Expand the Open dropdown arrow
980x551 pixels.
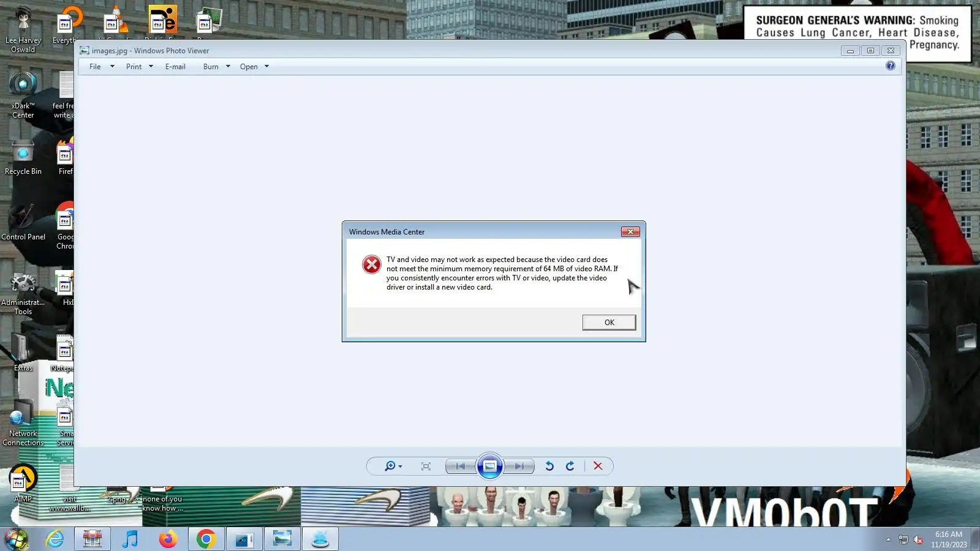coord(266,67)
